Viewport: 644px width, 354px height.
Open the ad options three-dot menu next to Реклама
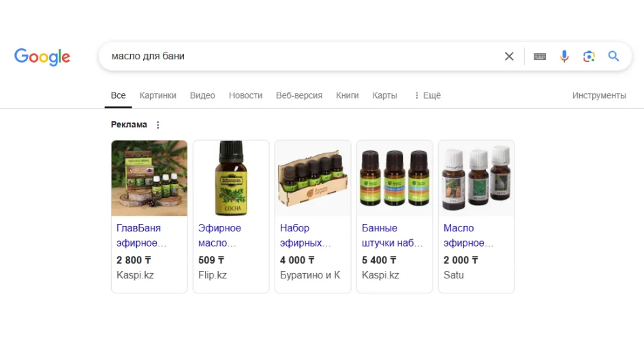tap(157, 125)
